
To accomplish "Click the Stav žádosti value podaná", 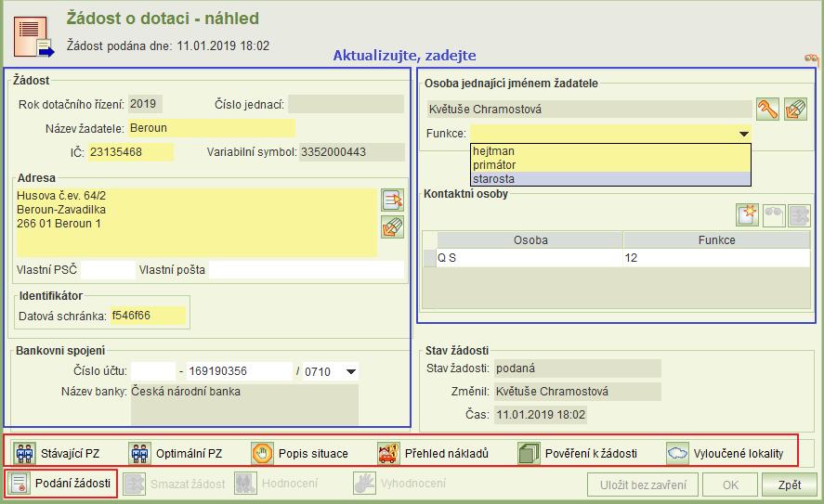I will click(x=577, y=368).
